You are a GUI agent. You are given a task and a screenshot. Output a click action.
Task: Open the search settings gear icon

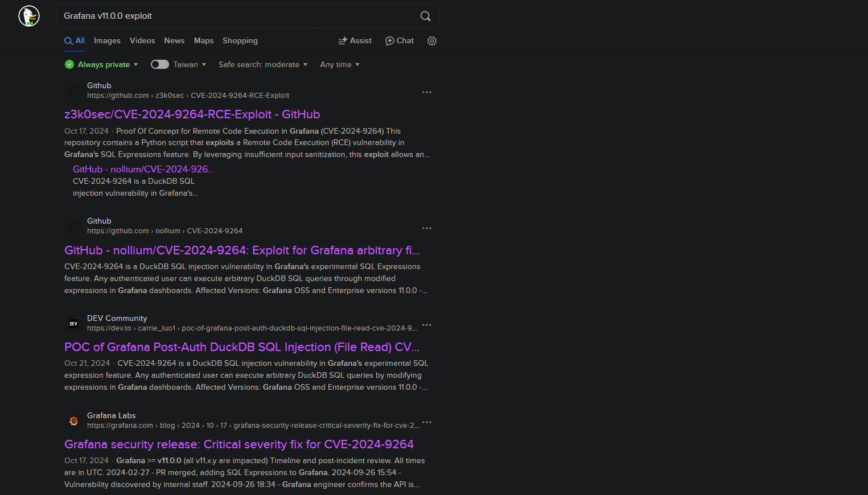tap(432, 41)
